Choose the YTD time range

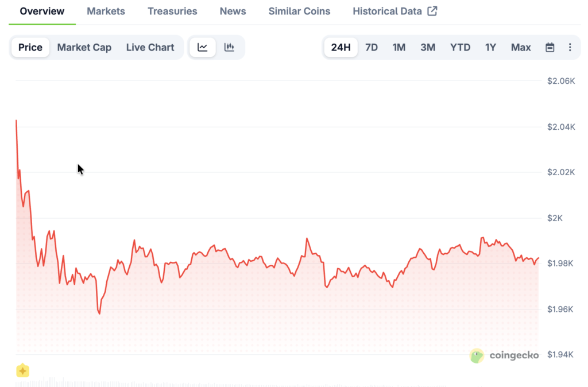[460, 47]
